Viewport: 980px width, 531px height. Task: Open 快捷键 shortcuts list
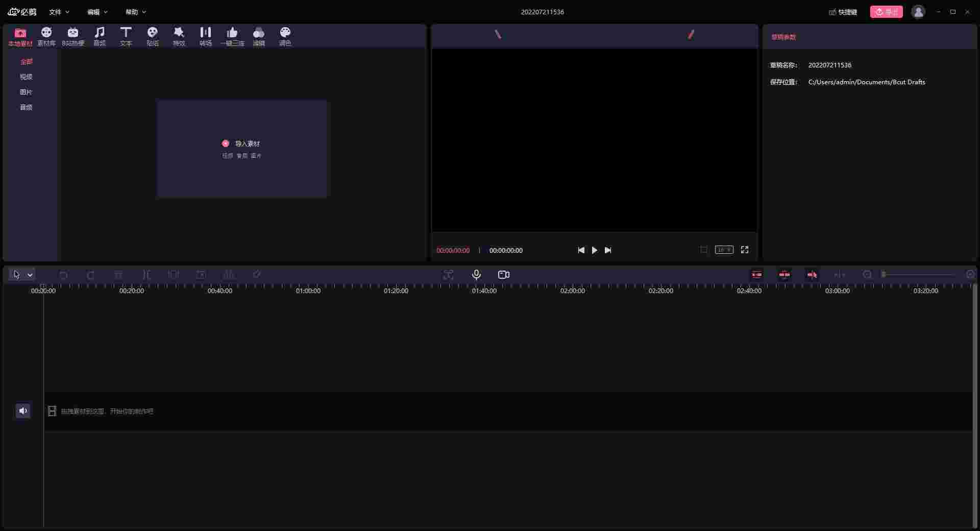[843, 12]
